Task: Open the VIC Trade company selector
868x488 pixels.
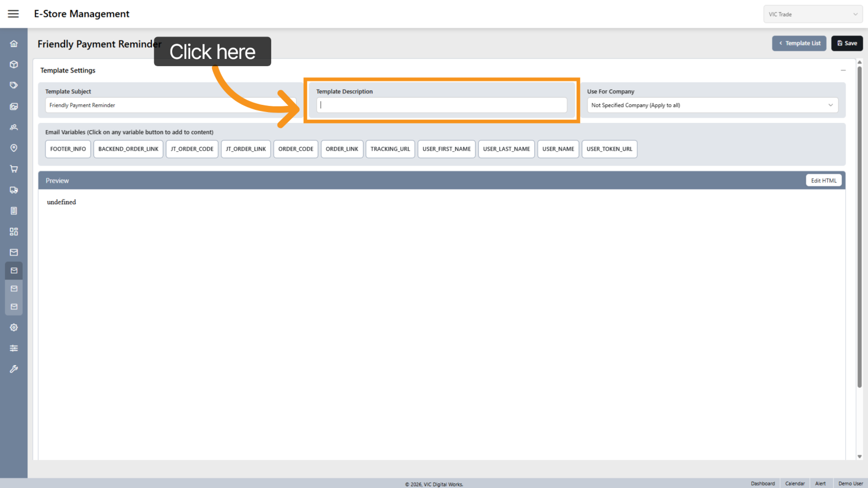Action: coord(812,14)
